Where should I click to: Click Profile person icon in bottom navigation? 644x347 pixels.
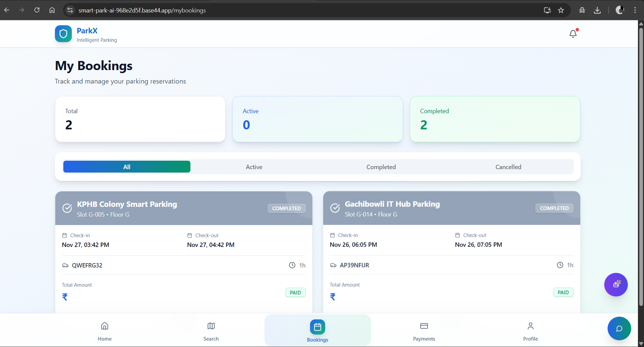click(x=530, y=326)
